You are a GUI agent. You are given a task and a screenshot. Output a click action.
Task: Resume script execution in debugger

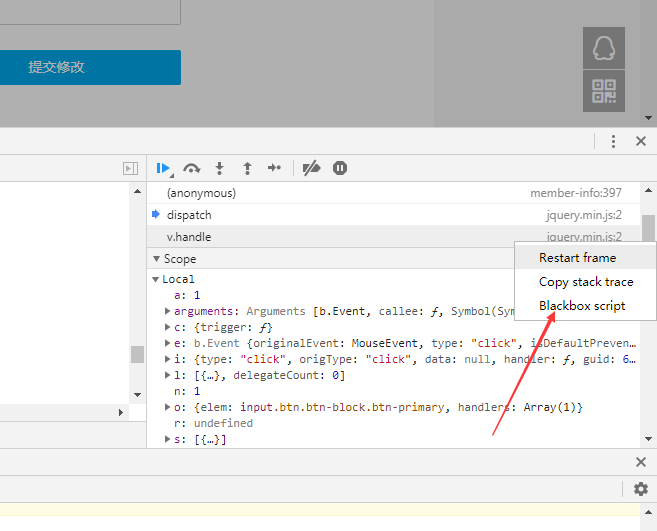click(163, 168)
